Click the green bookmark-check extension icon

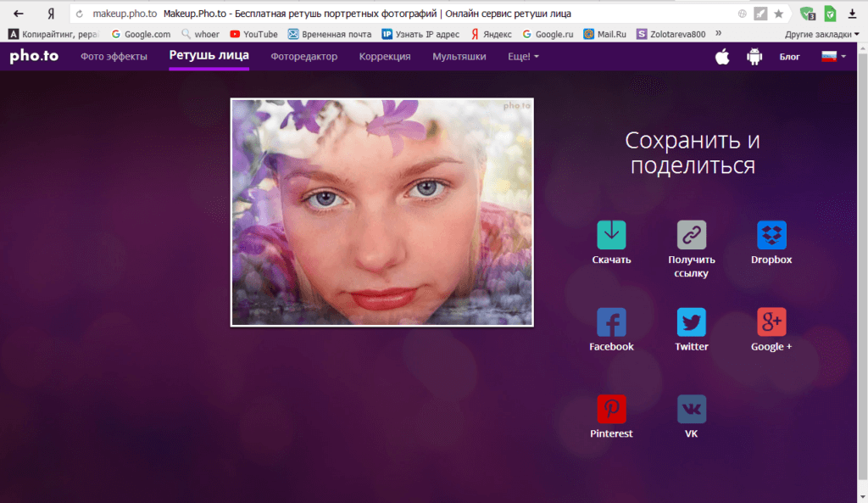[x=830, y=14]
